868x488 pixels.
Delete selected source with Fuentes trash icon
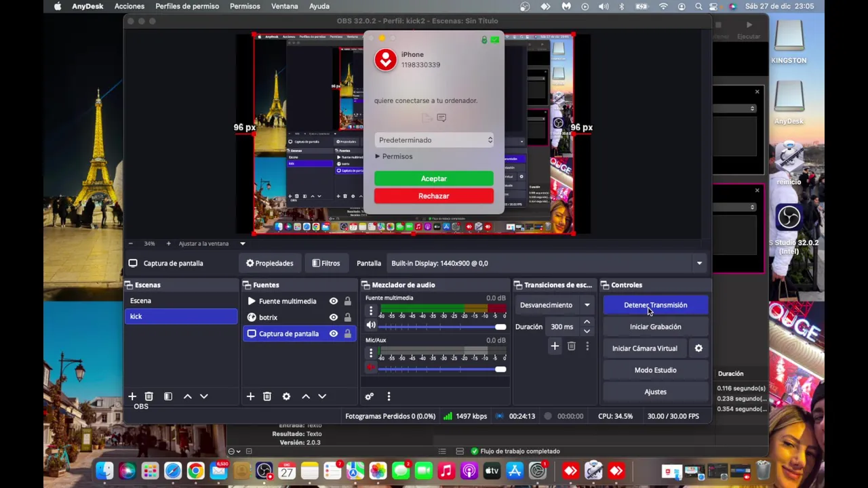click(267, 396)
